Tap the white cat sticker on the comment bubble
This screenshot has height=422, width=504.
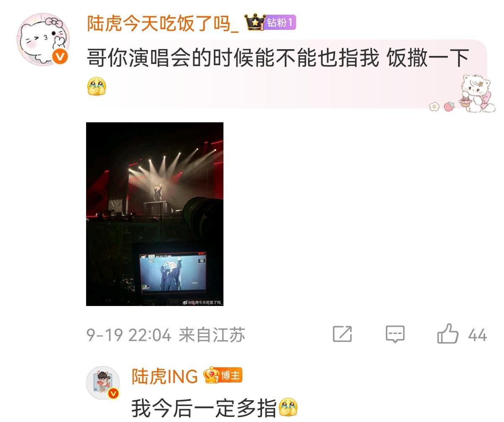[477, 94]
